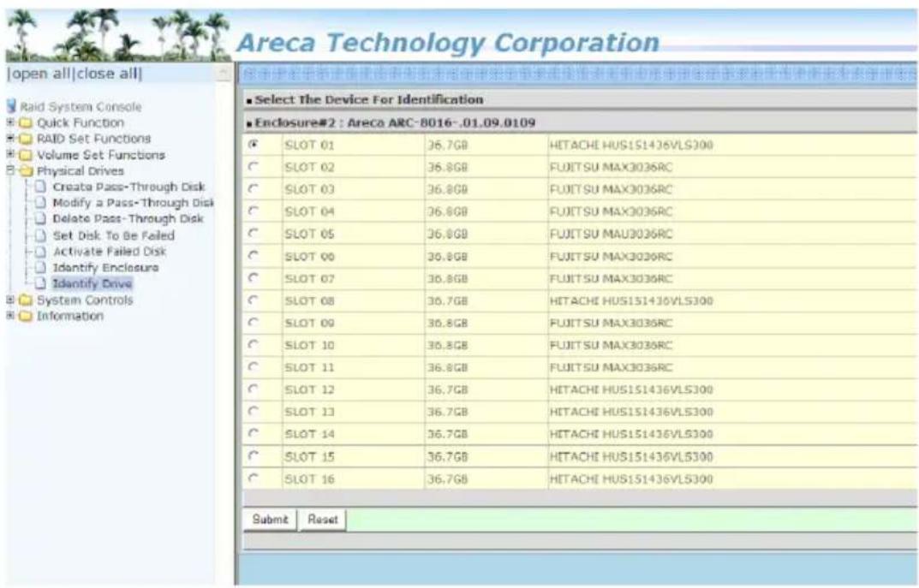This screenshot has height=588, width=919.
Task: Click the Physical Drives open folder icon
Action: tap(26, 171)
